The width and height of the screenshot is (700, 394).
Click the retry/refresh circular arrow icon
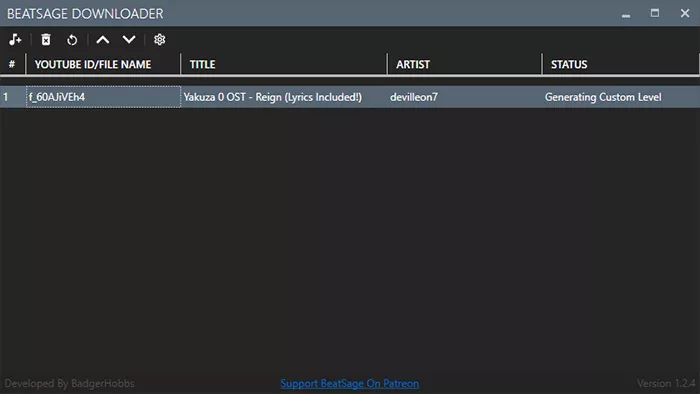(72, 40)
